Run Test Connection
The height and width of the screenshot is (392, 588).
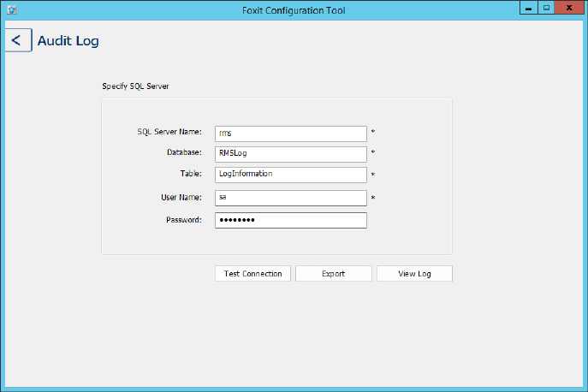click(252, 274)
